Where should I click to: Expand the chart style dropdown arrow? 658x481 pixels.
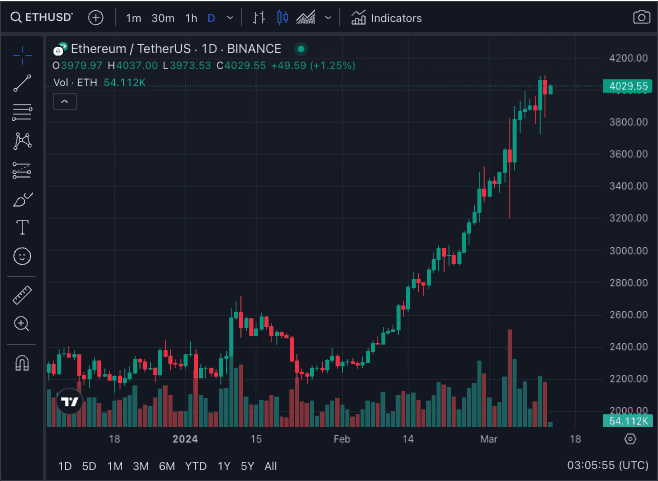pyautogui.click(x=328, y=18)
